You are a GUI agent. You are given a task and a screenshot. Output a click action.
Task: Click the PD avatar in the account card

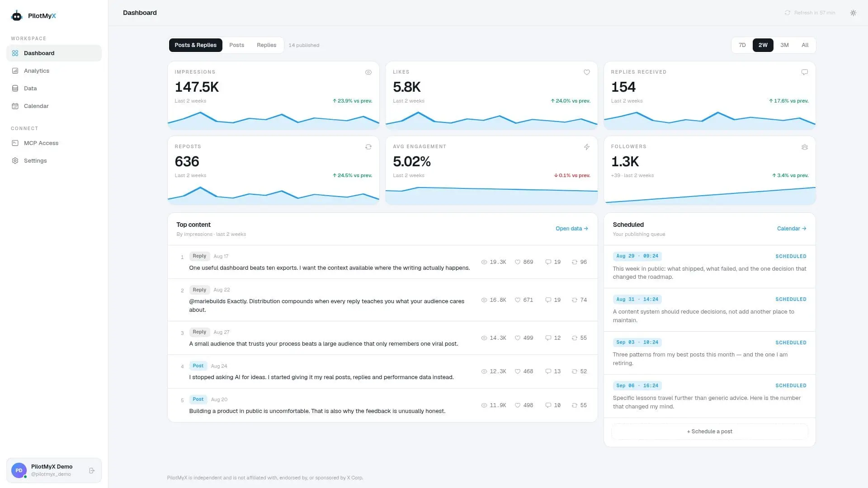(x=19, y=470)
